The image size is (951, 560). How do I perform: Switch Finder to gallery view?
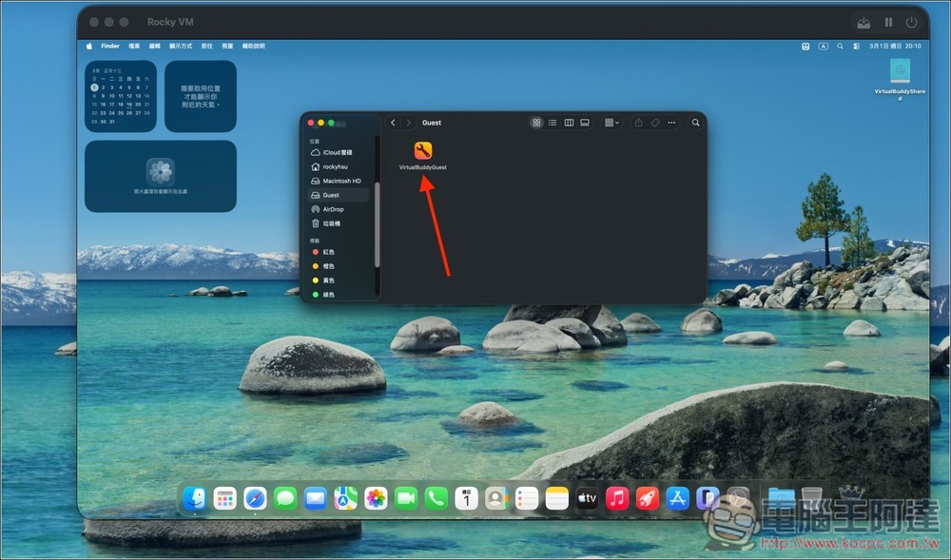(x=585, y=123)
